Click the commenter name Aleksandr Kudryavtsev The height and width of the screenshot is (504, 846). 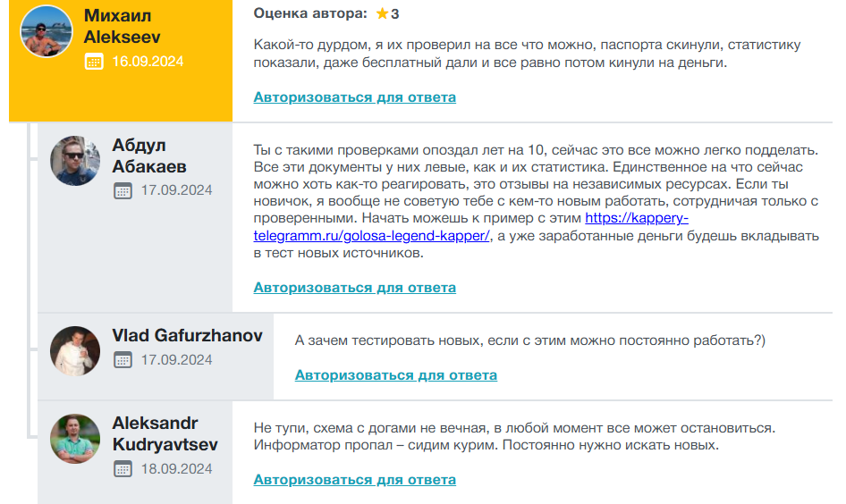click(x=165, y=433)
